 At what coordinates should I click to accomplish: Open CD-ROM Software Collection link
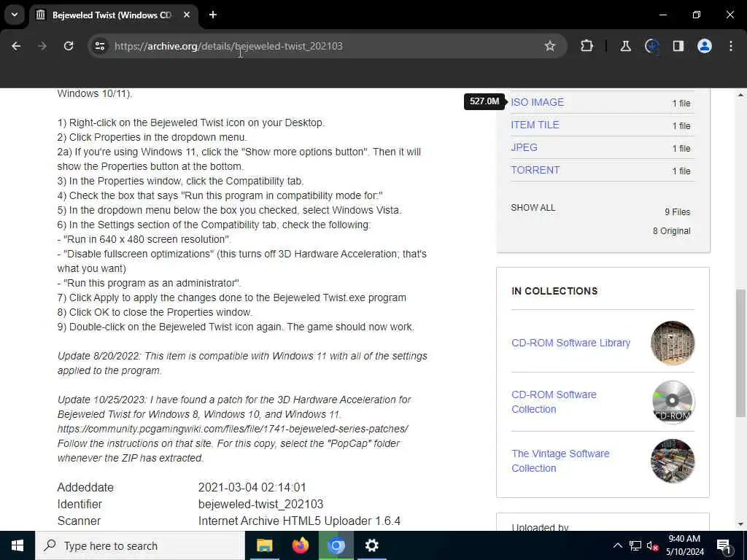click(554, 402)
